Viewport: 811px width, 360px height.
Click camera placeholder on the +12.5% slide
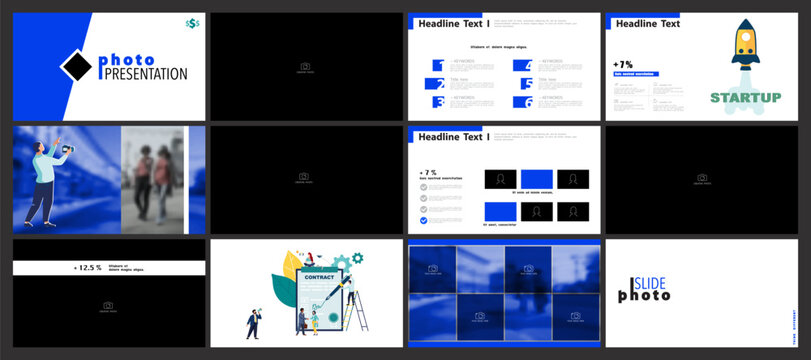[x=108, y=307]
